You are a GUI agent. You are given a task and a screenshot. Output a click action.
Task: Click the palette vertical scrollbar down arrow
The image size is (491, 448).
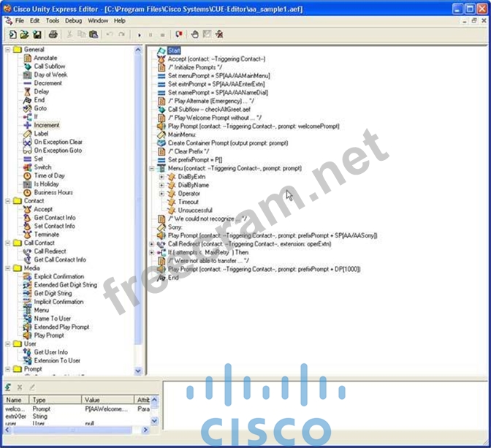click(x=139, y=371)
